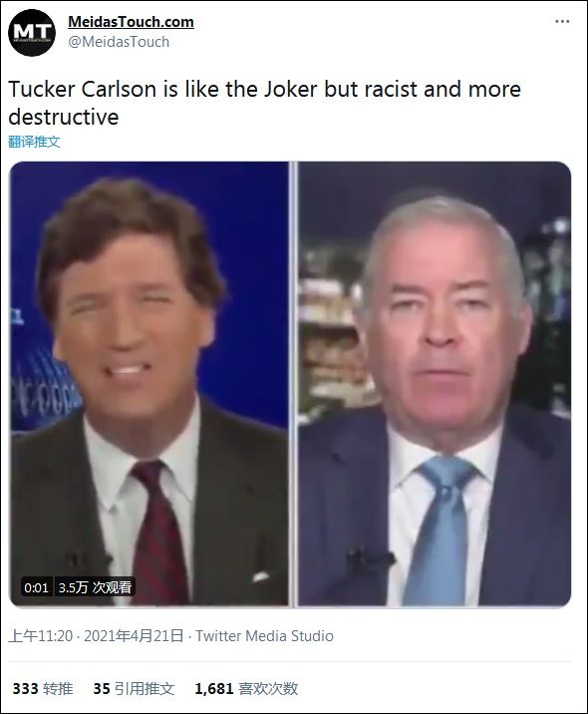
Task: Click the 'Tucker Carlson' opening line of the tweet
Action: 83,89
